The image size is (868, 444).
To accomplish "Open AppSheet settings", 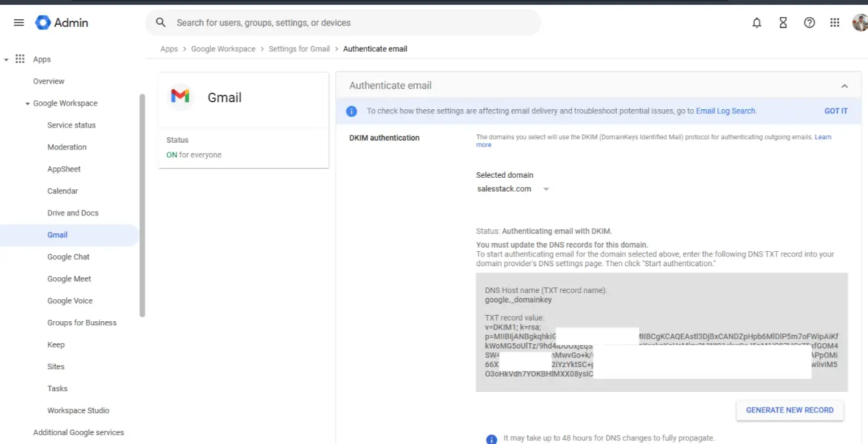I will click(x=64, y=169).
